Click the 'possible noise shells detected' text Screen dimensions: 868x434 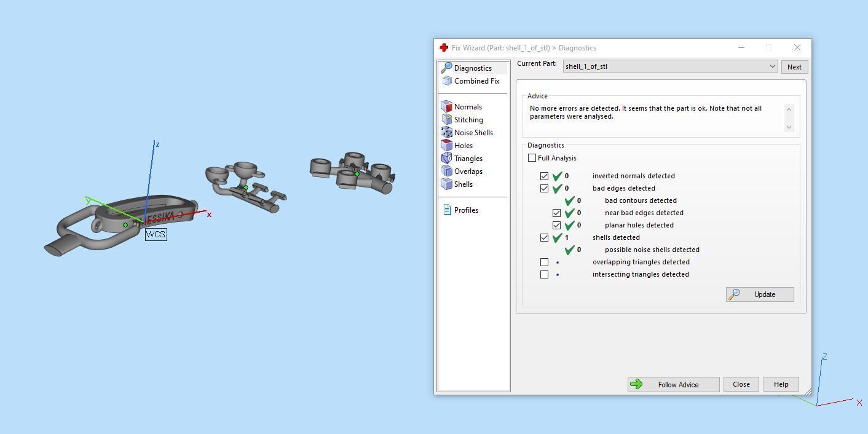tap(652, 250)
